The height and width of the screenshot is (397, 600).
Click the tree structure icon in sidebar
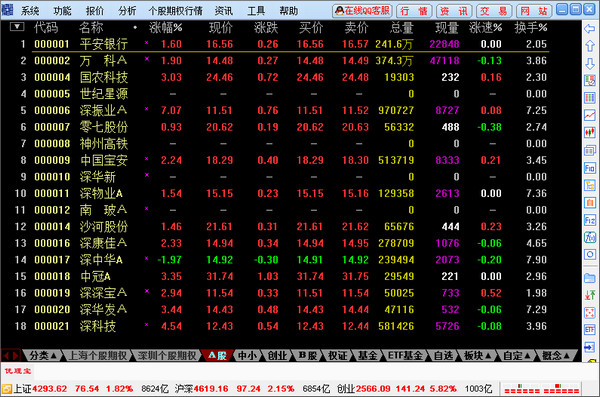(590, 185)
